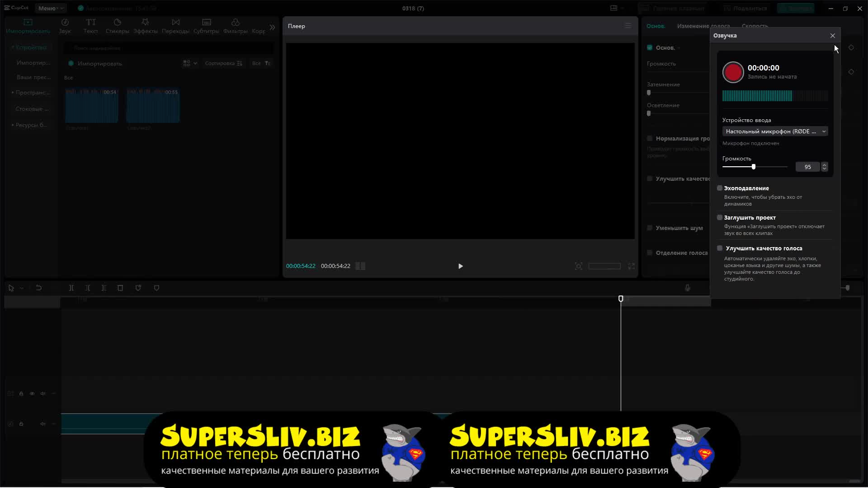Viewport: 868px width, 488px height.
Task: Select the 00:54 audio clip thumbnail
Action: click(91, 105)
